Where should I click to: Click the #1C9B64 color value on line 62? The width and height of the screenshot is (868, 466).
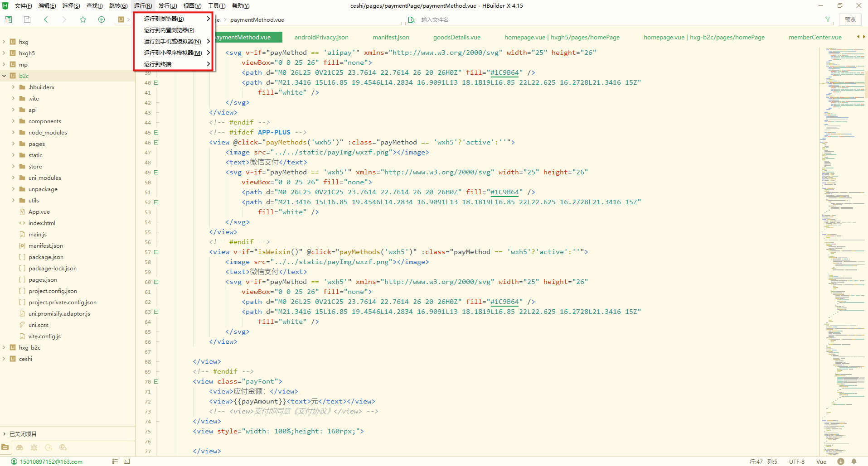[504, 302]
